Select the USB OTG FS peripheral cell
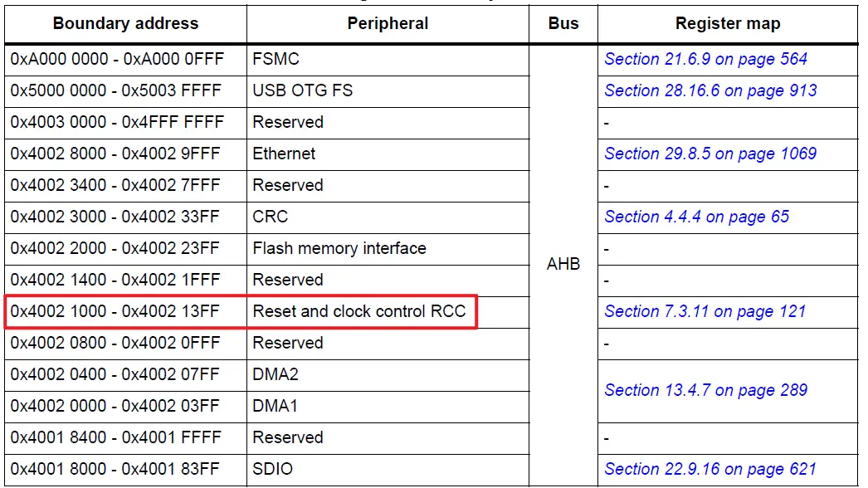Viewport: 868px width, 488px height. (x=302, y=90)
